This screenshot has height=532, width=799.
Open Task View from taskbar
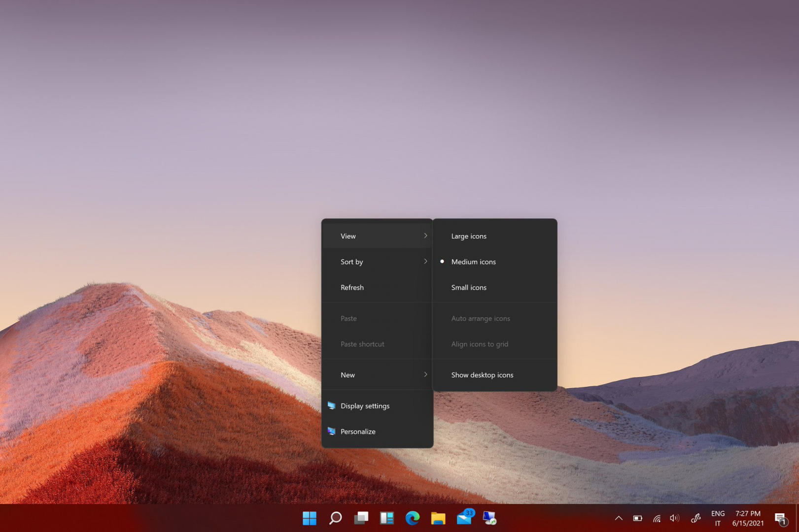[361, 518]
